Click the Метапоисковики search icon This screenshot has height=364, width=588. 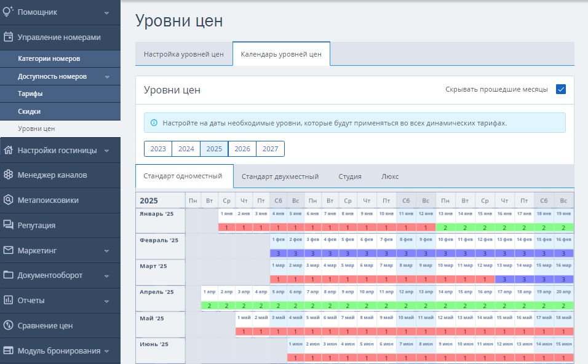pos(8,200)
